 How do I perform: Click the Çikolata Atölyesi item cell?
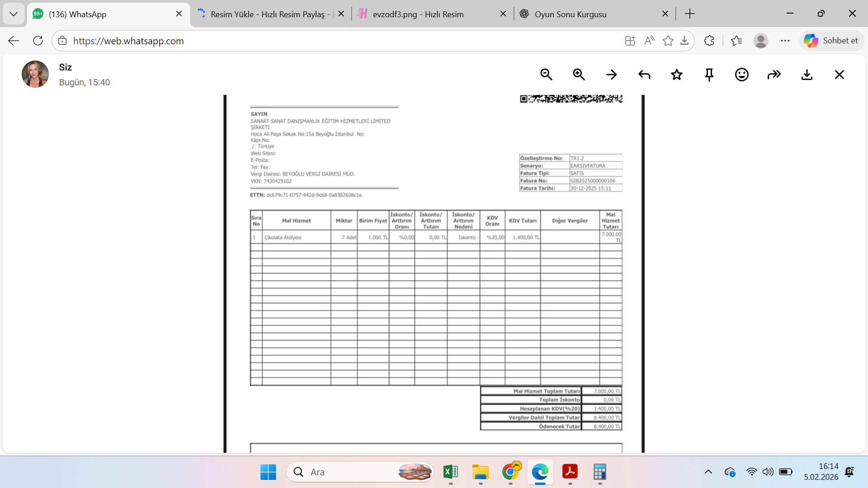(296, 238)
